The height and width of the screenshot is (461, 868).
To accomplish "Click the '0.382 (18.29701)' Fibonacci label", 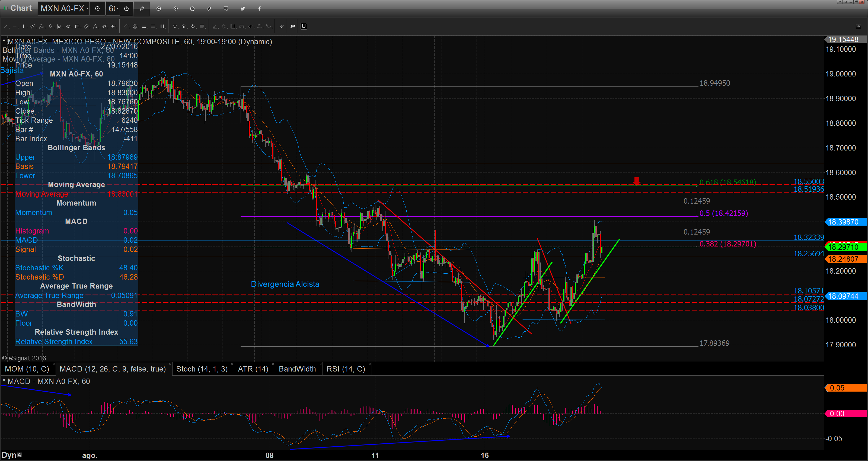I will (x=727, y=244).
